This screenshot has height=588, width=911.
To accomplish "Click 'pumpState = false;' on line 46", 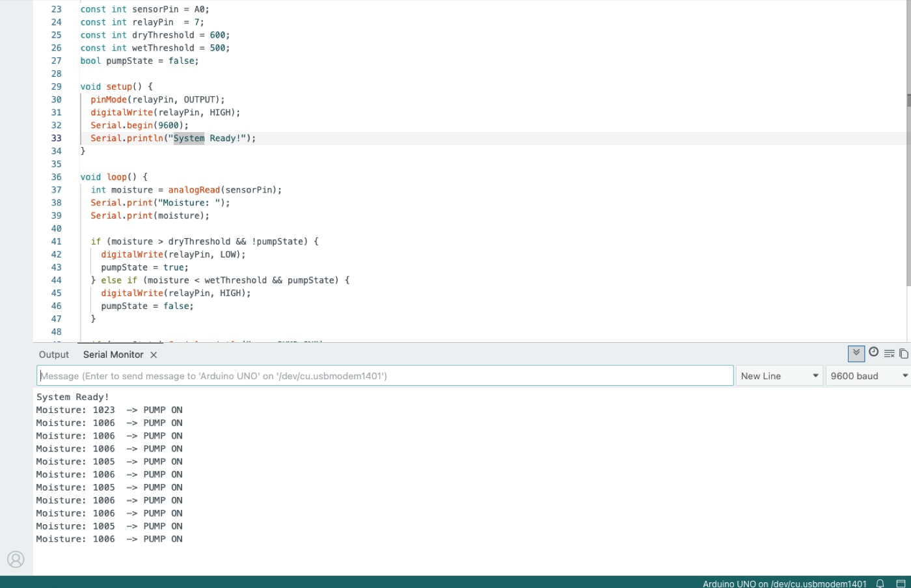I will [x=147, y=306].
